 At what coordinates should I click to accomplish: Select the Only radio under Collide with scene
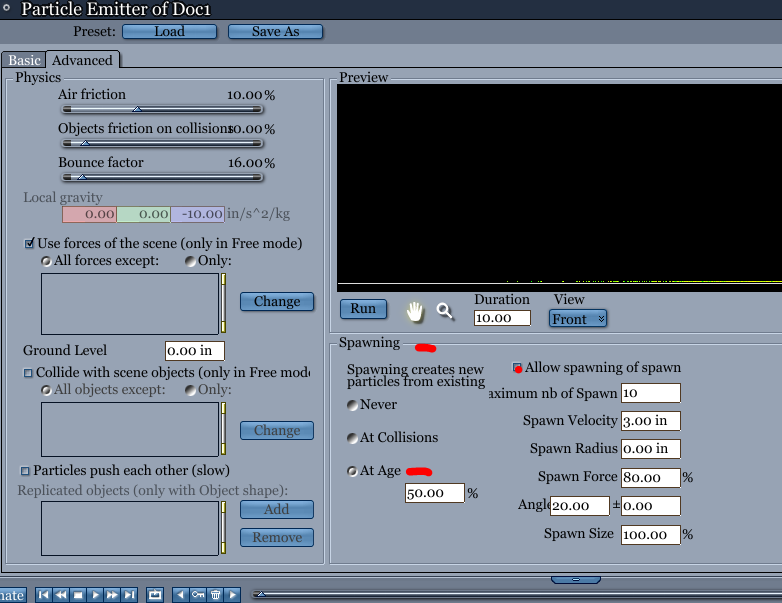click(x=190, y=390)
